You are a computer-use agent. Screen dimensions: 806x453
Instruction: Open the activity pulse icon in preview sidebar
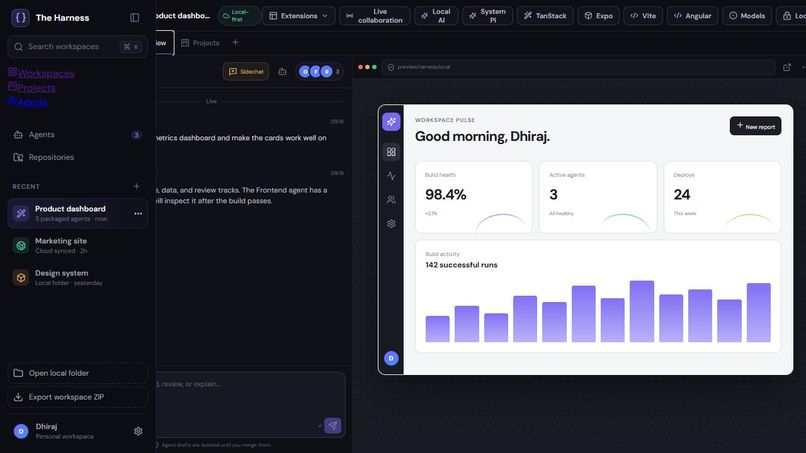391,176
